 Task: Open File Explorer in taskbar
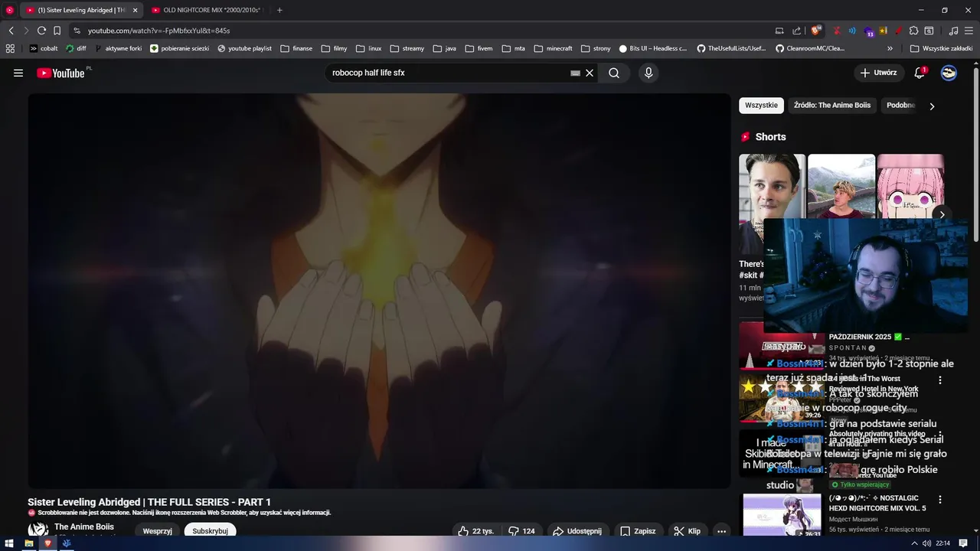tap(28, 543)
